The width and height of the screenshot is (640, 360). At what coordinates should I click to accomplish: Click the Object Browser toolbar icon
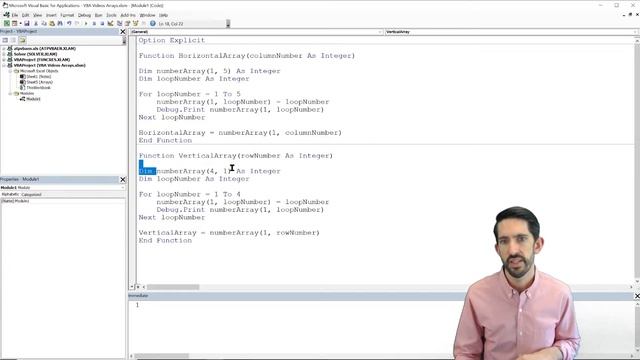pos(136,24)
